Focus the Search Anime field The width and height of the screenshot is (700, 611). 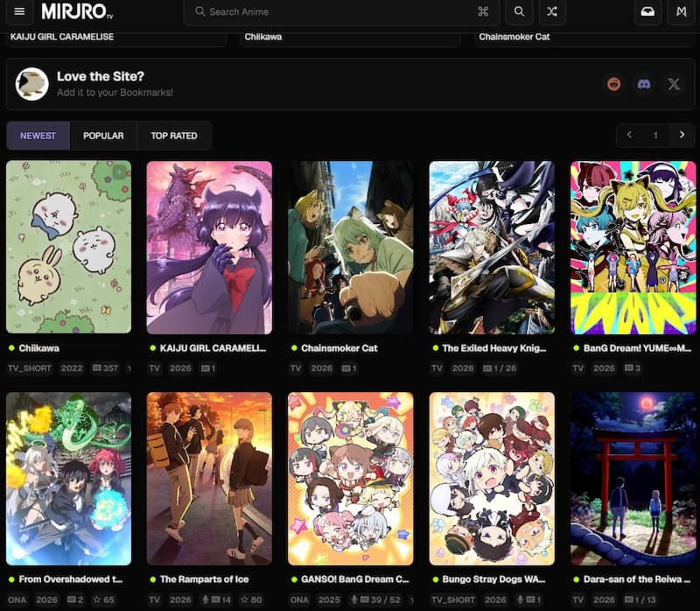341,11
